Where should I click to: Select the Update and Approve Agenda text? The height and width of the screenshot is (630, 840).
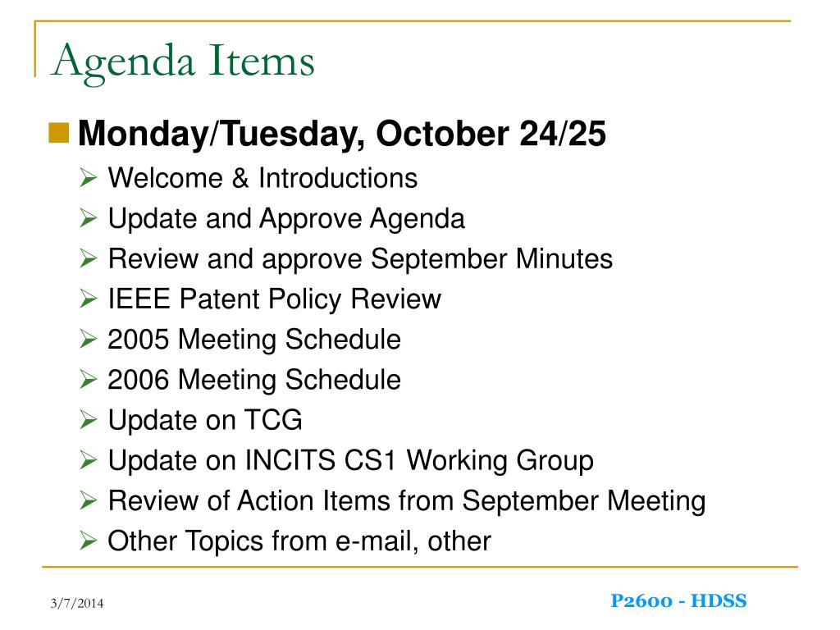[286, 218]
